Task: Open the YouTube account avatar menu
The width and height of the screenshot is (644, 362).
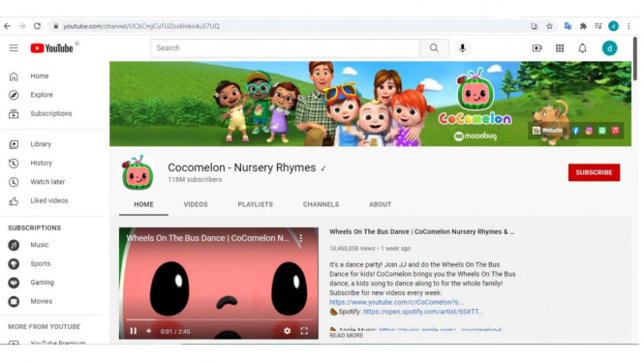Action: click(x=609, y=48)
